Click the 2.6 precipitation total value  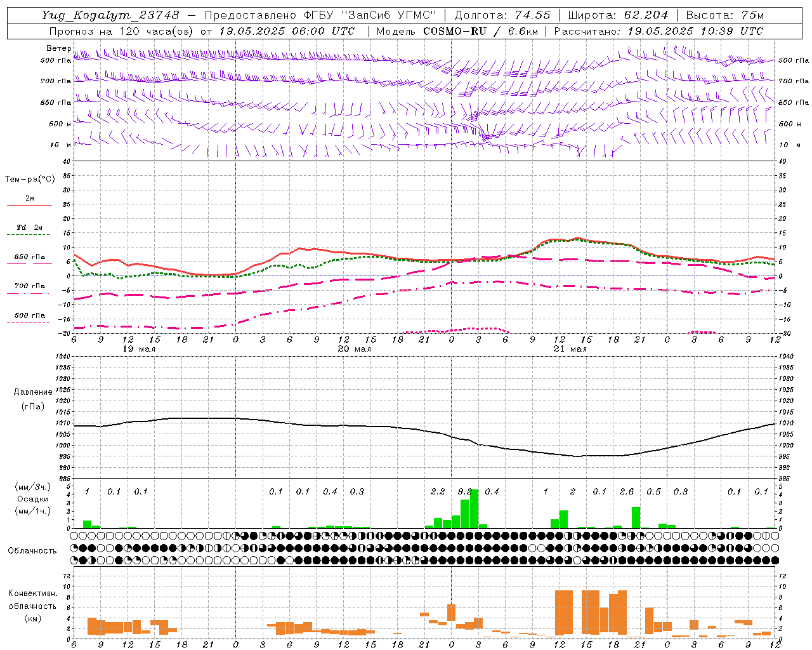pos(627,492)
